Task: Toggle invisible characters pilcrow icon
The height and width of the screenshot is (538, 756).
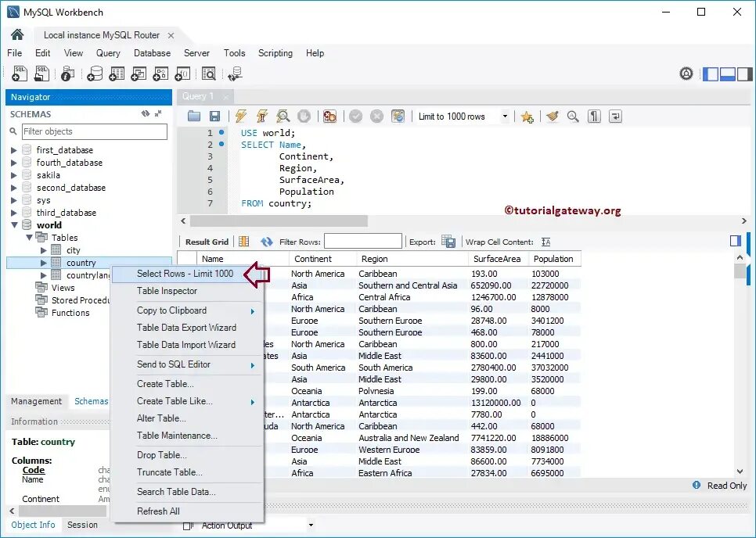Action: pyautogui.click(x=594, y=116)
